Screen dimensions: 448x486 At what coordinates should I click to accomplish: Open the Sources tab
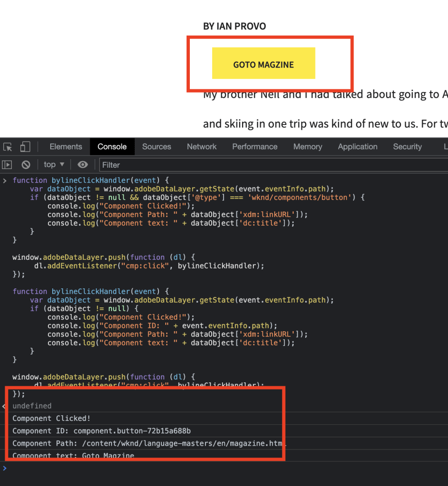pos(156,147)
